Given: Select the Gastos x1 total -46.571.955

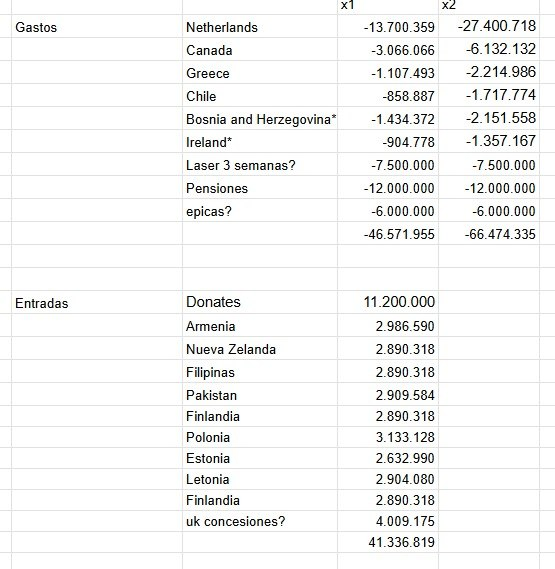Looking at the screenshot, I should (x=388, y=233).
